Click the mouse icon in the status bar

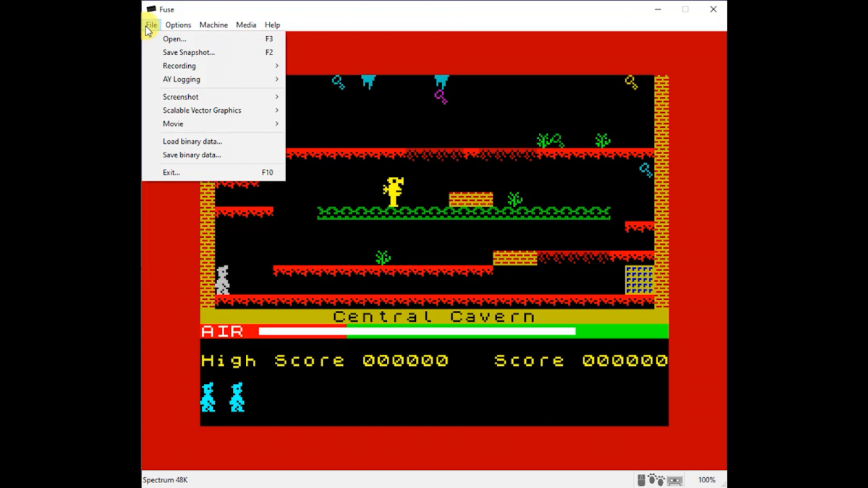point(642,479)
